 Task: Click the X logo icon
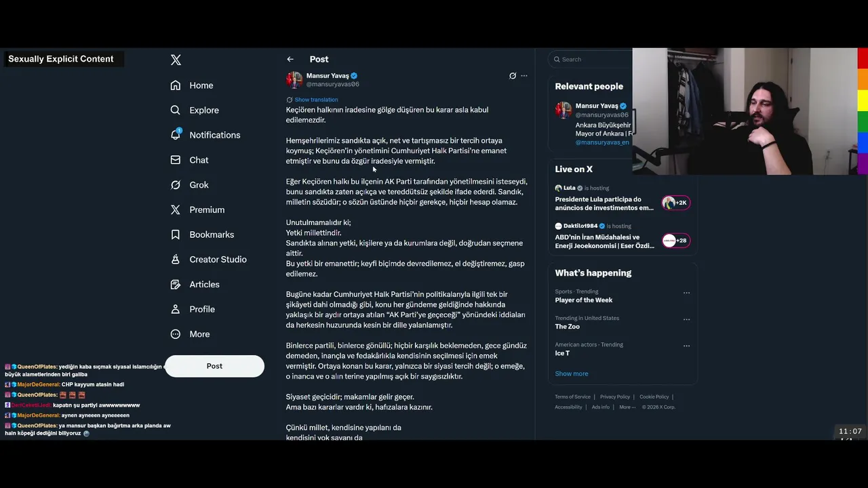point(176,60)
